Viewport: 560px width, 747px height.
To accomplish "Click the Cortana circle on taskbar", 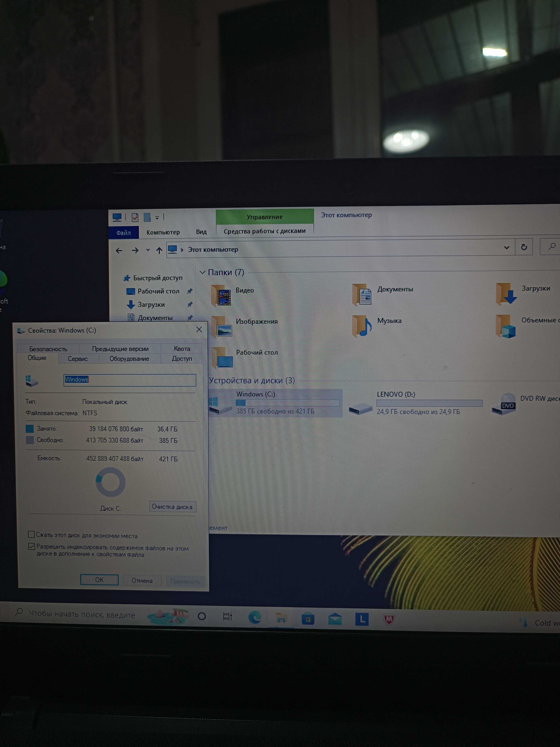I will (202, 616).
